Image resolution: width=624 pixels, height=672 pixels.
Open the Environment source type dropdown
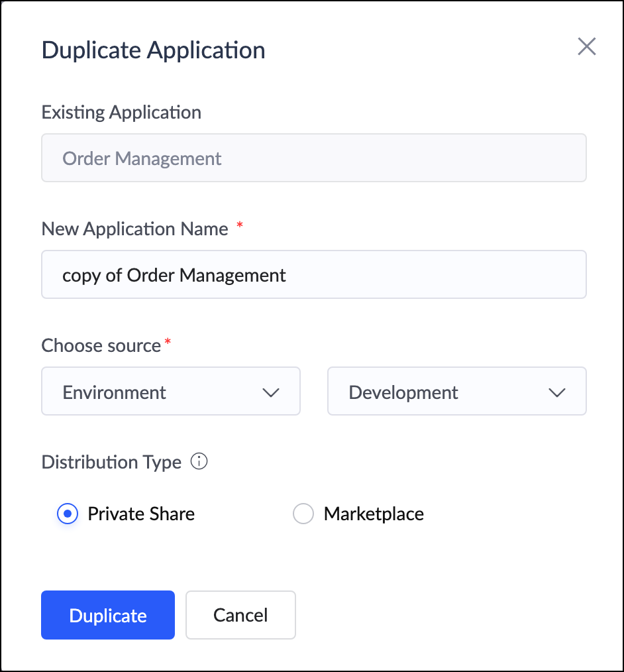pyautogui.click(x=170, y=392)
